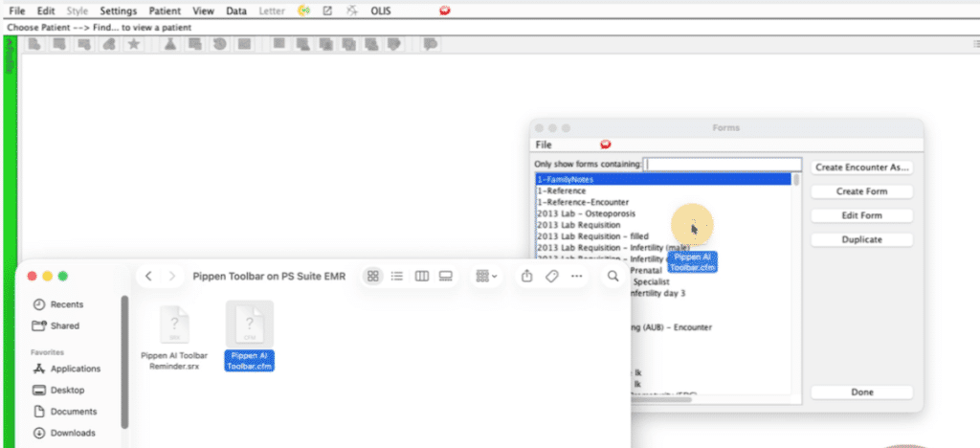The image size is (980, 448).
Task: Open the Finder group-by dropdown
Action: pyautogui.click(x=486, y=276)
